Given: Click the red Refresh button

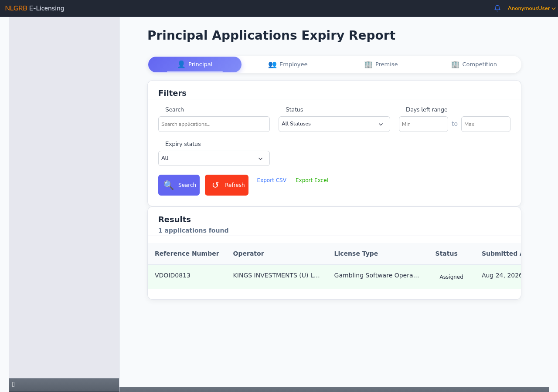Looking at the screenshot, I should tap(227, 185).
